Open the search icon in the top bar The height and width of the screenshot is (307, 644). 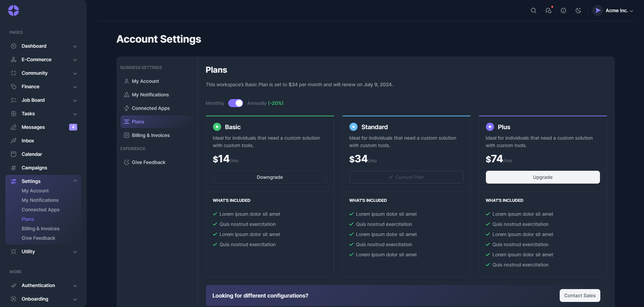click(x=533, y=10)
